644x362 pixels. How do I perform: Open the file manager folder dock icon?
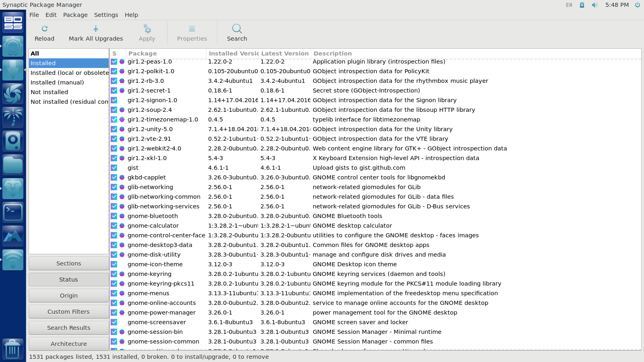coord(13,165)
